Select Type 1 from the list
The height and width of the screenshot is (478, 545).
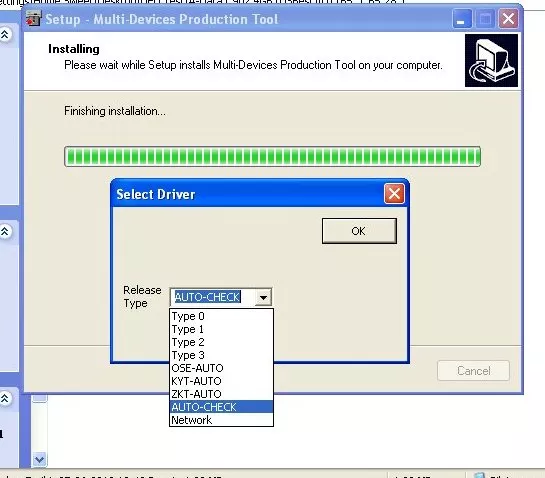coord(221,329)
